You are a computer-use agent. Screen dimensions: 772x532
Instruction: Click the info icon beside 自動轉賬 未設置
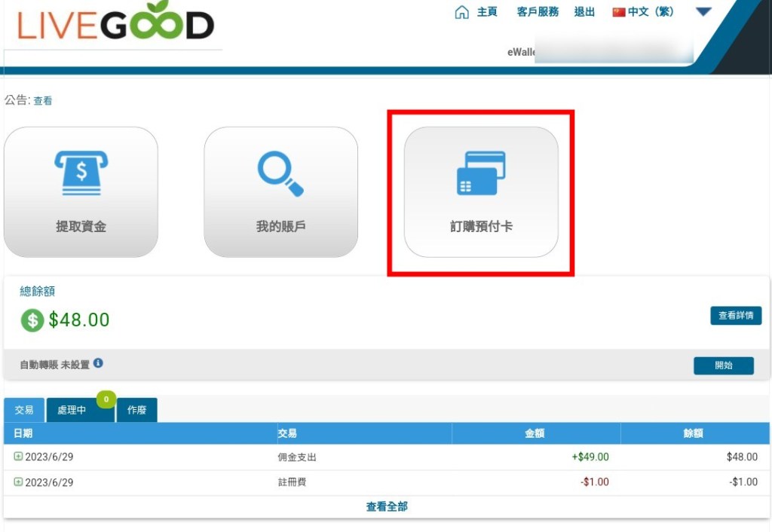(x=98, y=363)
